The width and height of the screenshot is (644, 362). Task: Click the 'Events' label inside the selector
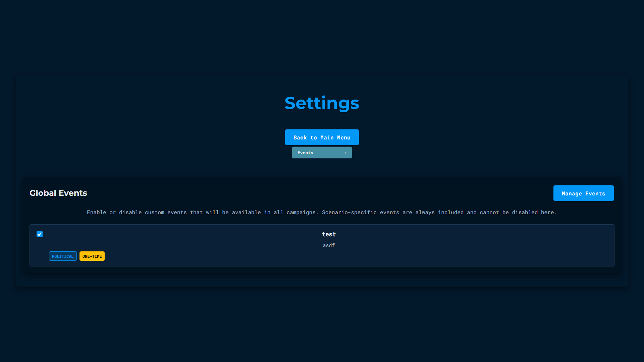(305, 153)
